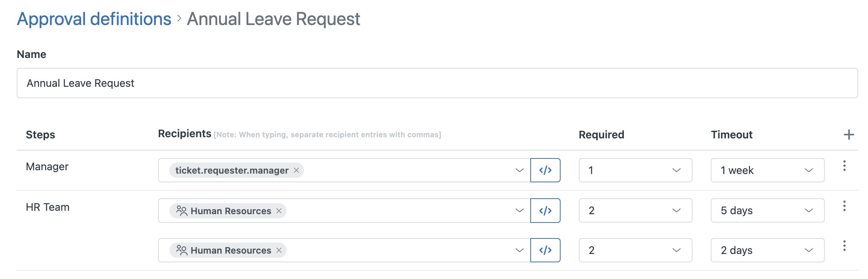Remove Human Resources tag in first HR row
Viewport: 868px width, 279px height.
pos(279,211)
